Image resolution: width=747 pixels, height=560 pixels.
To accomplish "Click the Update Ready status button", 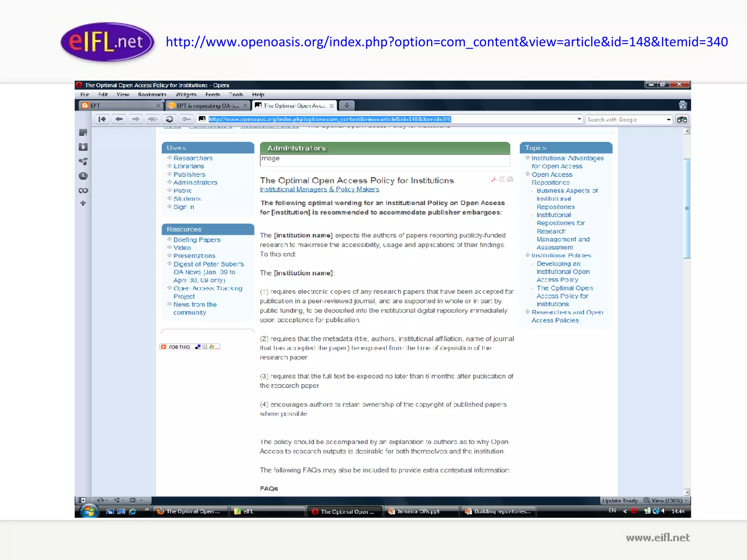I will tap(620, 501).
